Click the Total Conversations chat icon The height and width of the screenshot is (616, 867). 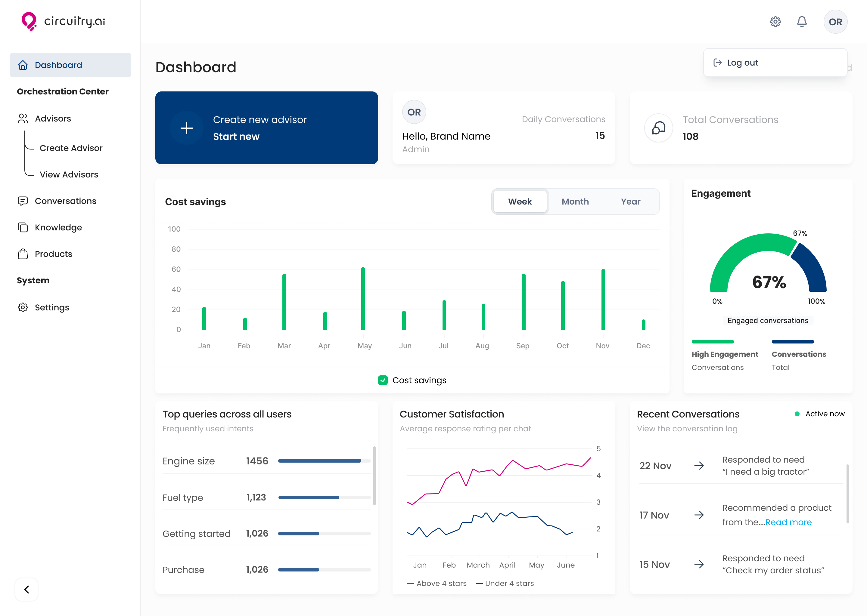pos(659,128)
